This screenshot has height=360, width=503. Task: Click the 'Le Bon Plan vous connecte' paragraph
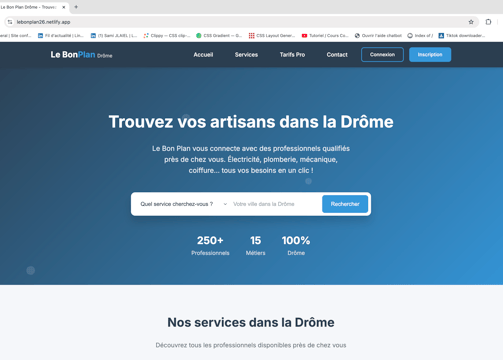click(251, 159)
